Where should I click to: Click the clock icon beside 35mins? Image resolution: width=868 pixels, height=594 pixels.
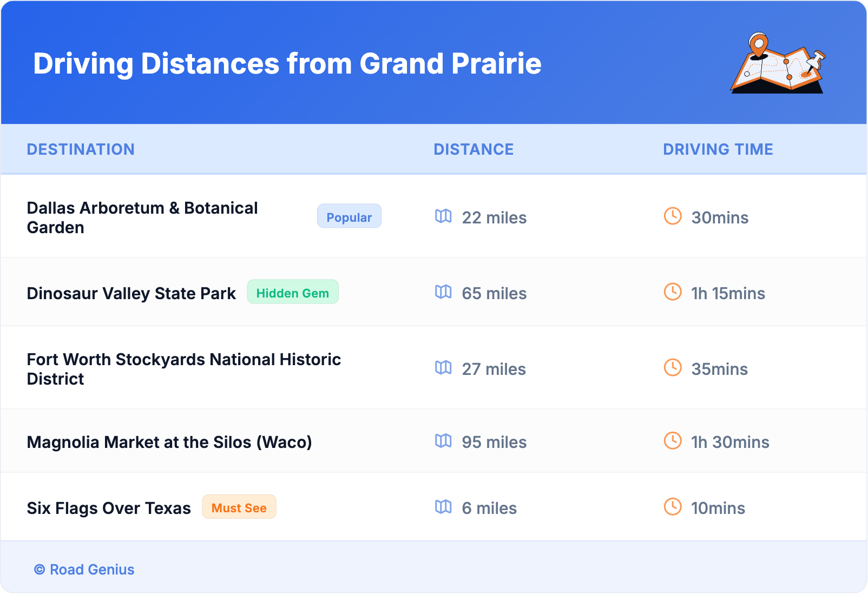coord(673,367)
